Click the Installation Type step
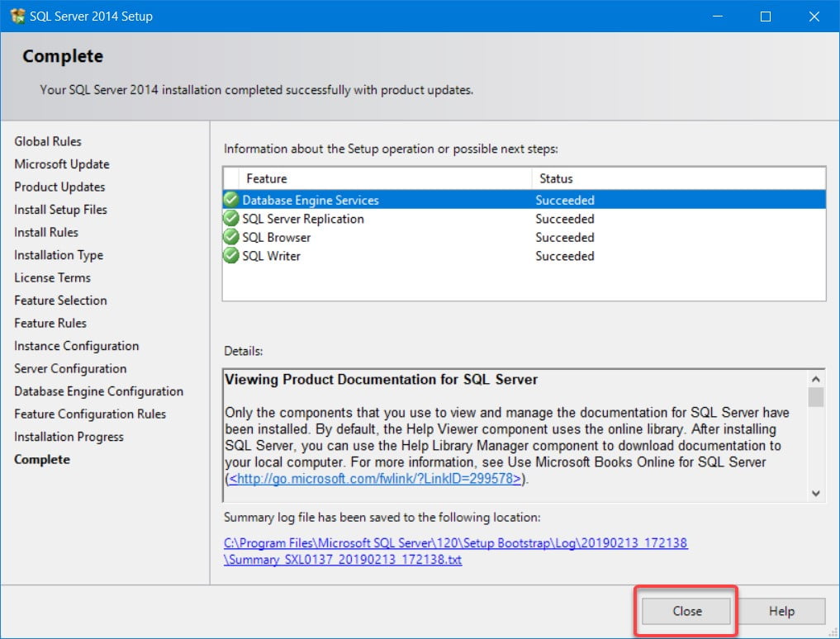The image size is (840, 639). pos(59,255)
